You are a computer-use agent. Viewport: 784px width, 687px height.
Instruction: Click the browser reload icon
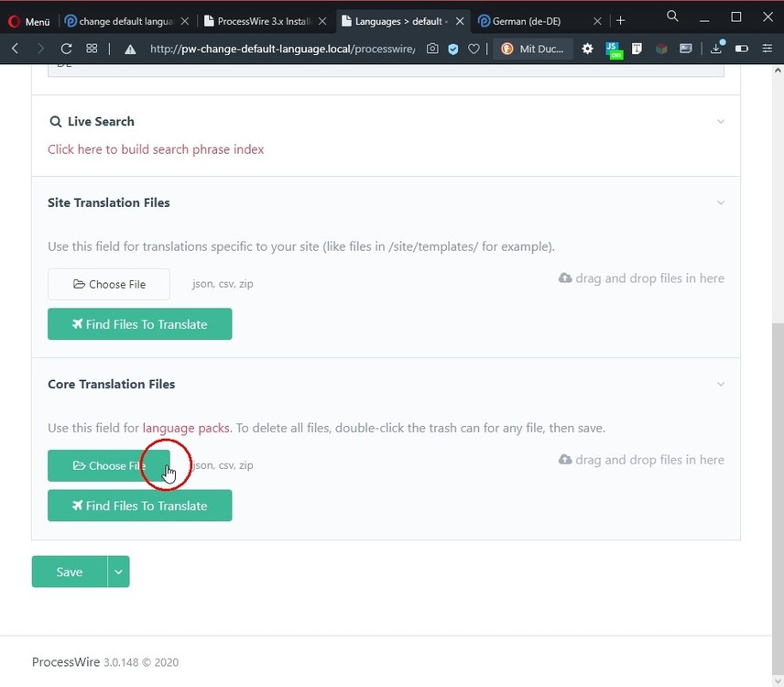pos(66,49)
